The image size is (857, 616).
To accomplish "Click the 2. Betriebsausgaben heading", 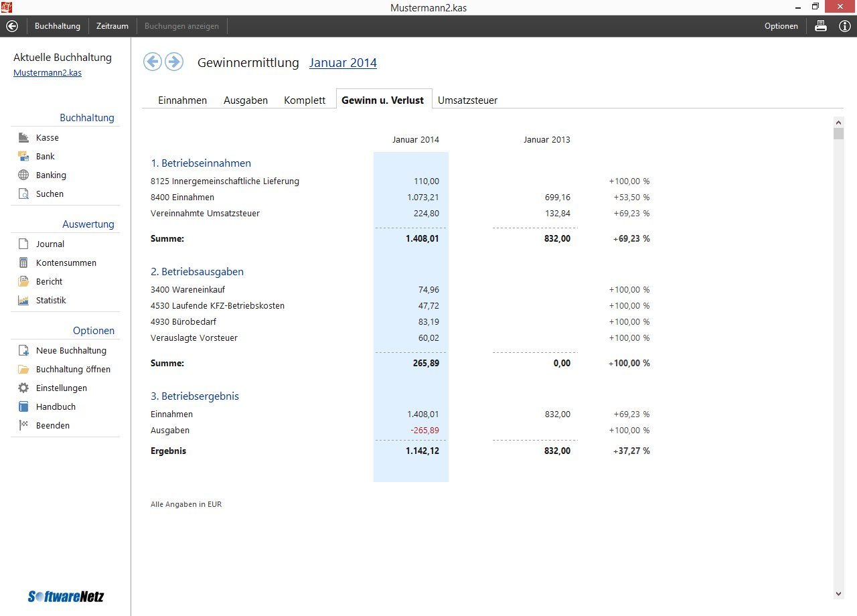I will 197,272.
